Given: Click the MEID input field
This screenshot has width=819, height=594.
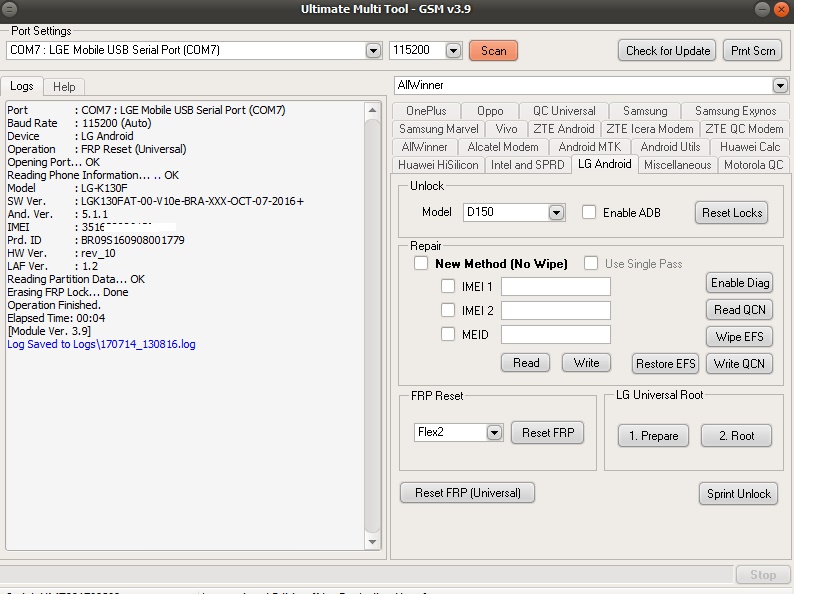Looking at the screenshot, I should tap(556, 334).
